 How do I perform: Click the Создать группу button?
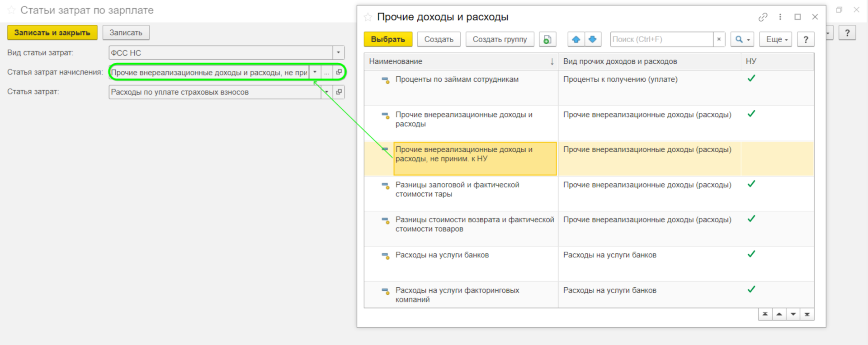500,39
